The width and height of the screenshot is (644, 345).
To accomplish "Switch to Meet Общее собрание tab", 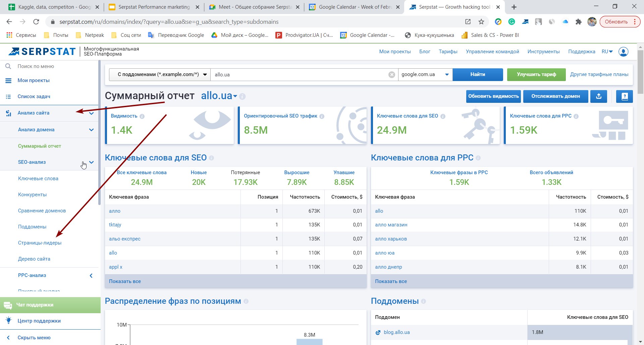I will pyautogui.click(x=254, y=7).
